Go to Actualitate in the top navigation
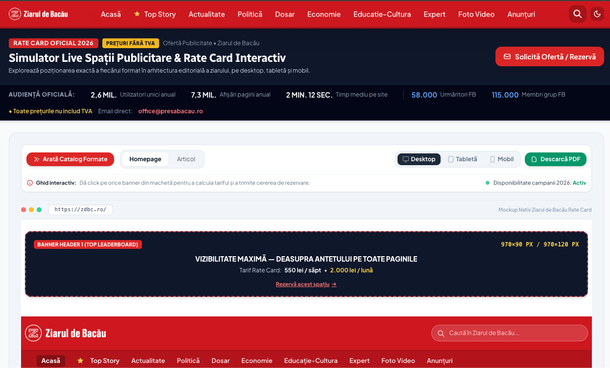The width and height of the screenshot is (610, 368). (x=207, y=14)
